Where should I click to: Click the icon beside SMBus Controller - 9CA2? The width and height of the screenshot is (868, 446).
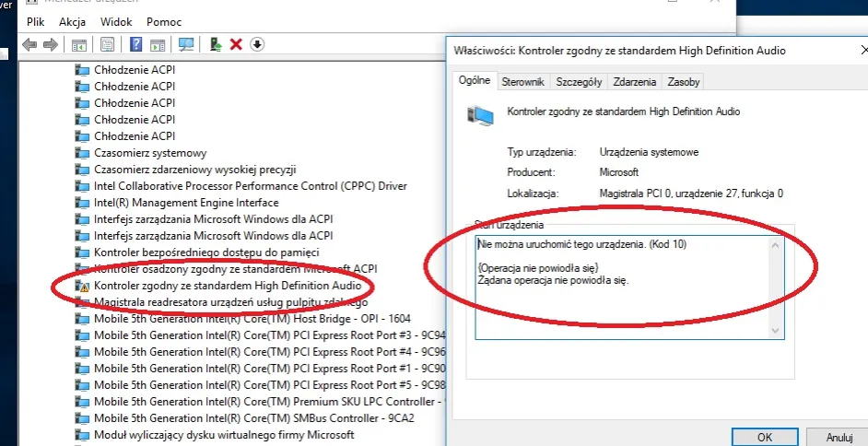[82, 418]
